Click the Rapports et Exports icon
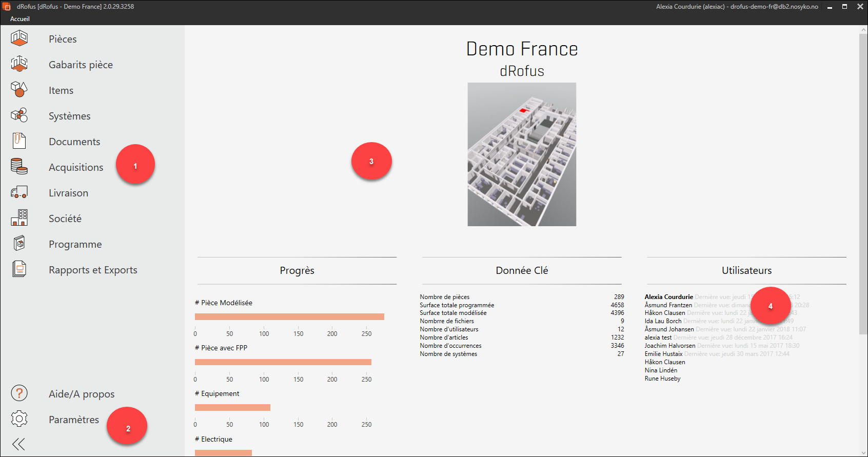868x457 pixels. [x=19, y=269]
